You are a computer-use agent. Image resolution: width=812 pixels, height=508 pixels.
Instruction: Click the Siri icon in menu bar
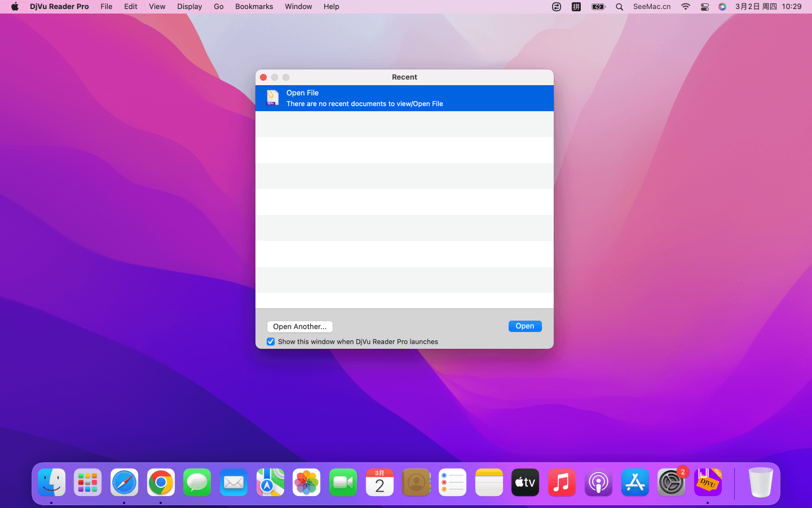(x=722, y=7)
